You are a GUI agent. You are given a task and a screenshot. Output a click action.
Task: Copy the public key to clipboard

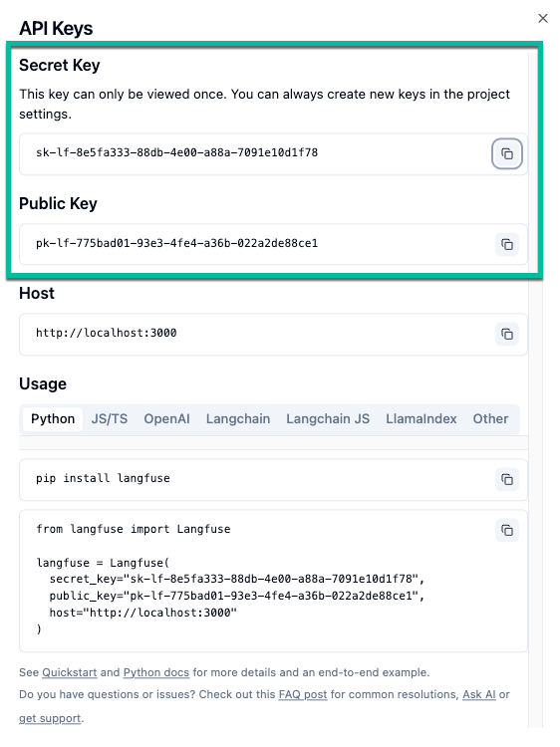click(x=506, y=244)
